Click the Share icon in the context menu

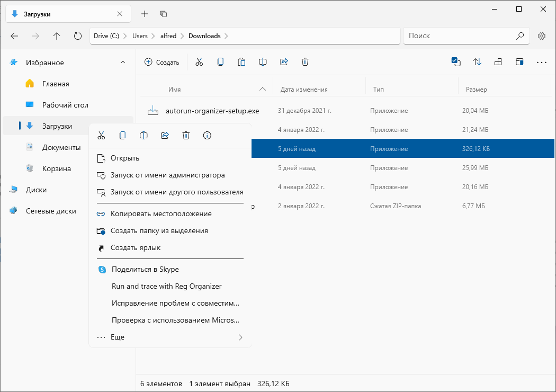coord(165,136)
